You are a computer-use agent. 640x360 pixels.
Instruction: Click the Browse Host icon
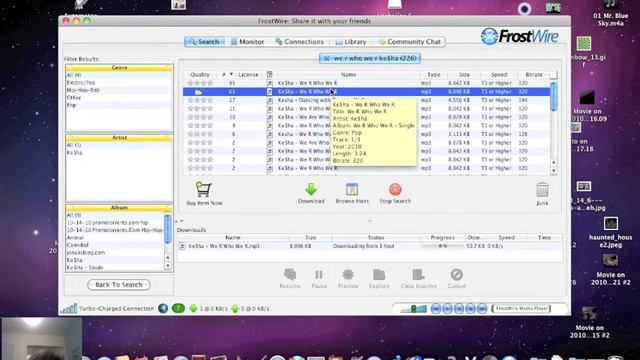[x=352, y=189]
